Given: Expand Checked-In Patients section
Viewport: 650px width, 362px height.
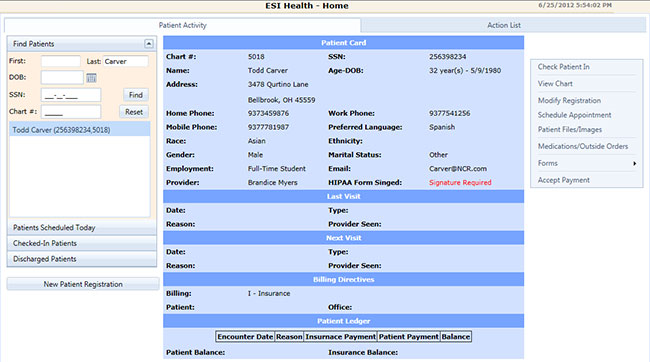Looking at the screenshot, I should coord(82,243).
